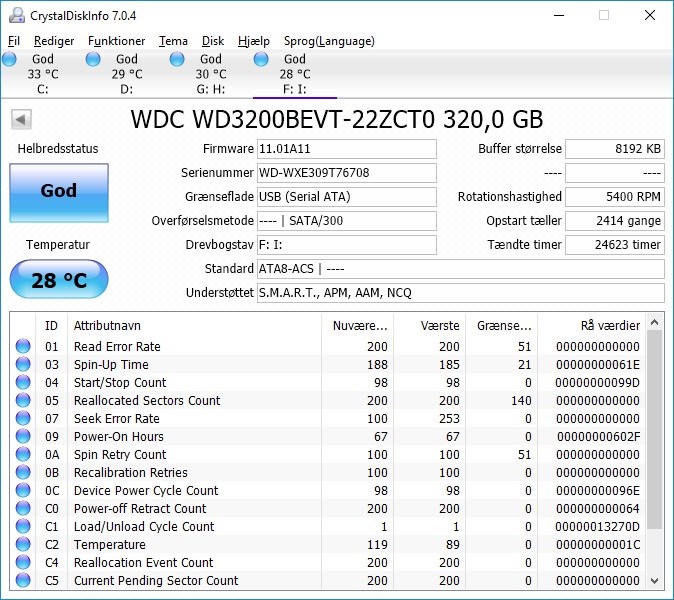
Task: Open the Fil menu
Action: [14, 41]
